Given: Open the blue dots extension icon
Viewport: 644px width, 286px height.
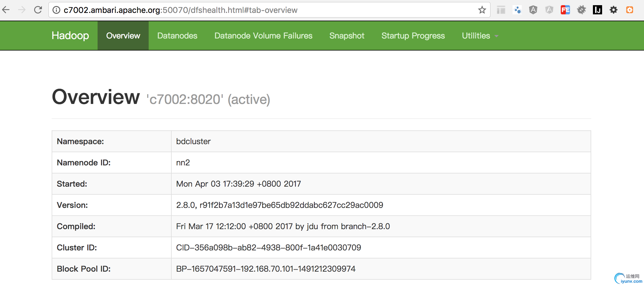Looking at the screenshot, I should 517,10.
